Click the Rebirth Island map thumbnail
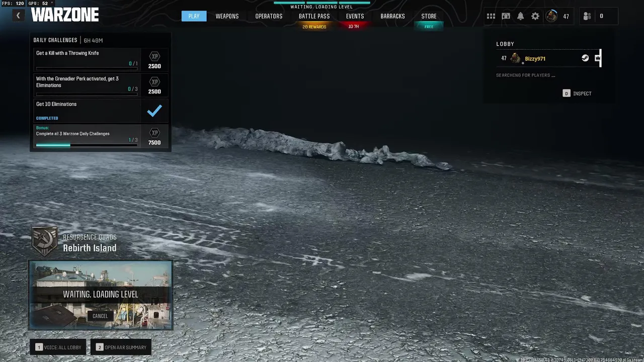This screenshot has width=644, height=362. pos(101,295)
